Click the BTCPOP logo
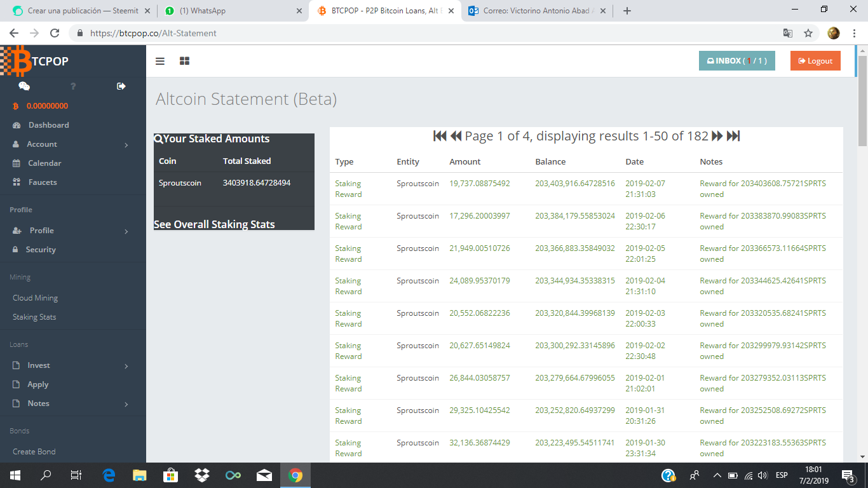The image size is (868, 488). pyautogui.click(x=35, y=62)
